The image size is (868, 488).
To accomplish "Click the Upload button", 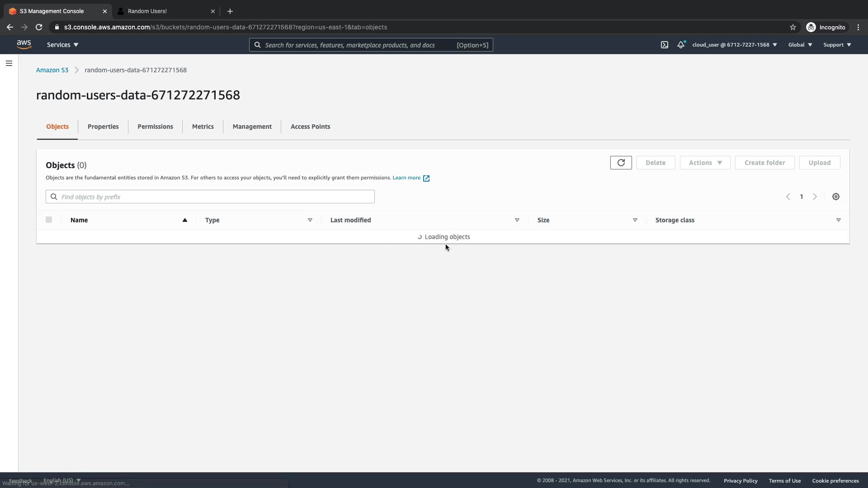I will [819, 163].
